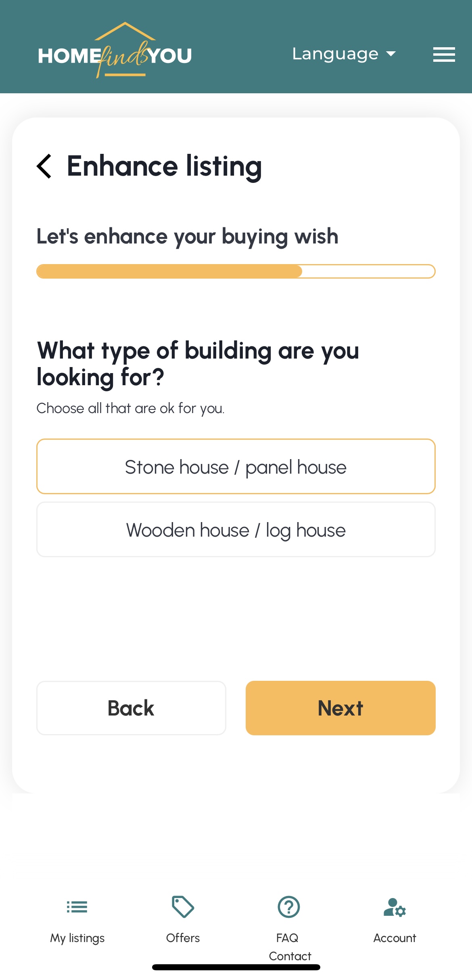Viewport: 472px width, 980px height.
Task: Click the HomeFindsYou logo
Action: [x=115, y=52]
